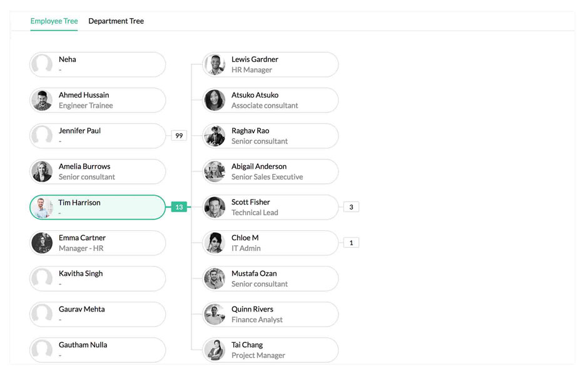Click Lewis Gardner's profile photo
The image size is (588, 391).
click(215, 64)
